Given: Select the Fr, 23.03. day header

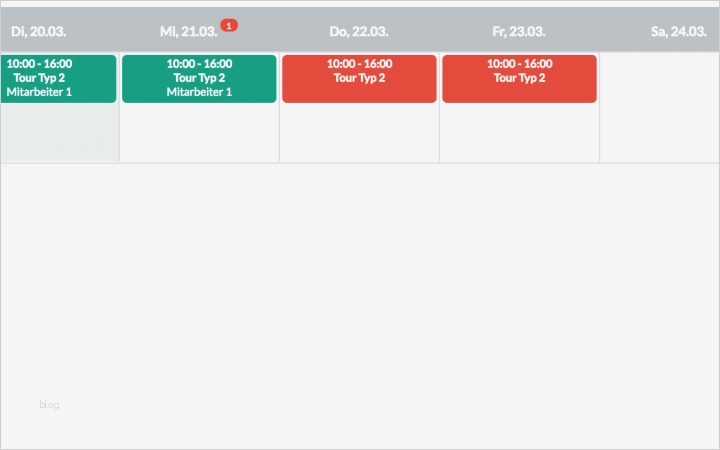Looking at the screenshot, I should point(519,31).
